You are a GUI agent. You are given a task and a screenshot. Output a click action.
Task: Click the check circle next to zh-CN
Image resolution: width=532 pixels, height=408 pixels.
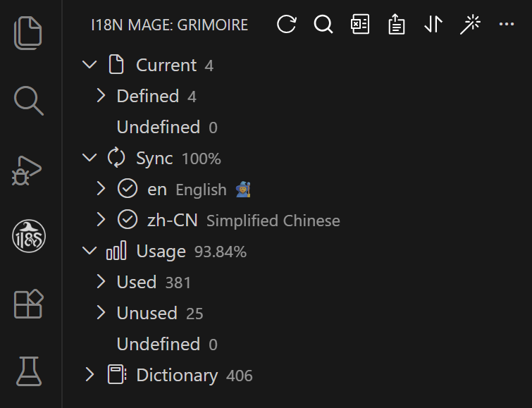(x=127, y=220)
